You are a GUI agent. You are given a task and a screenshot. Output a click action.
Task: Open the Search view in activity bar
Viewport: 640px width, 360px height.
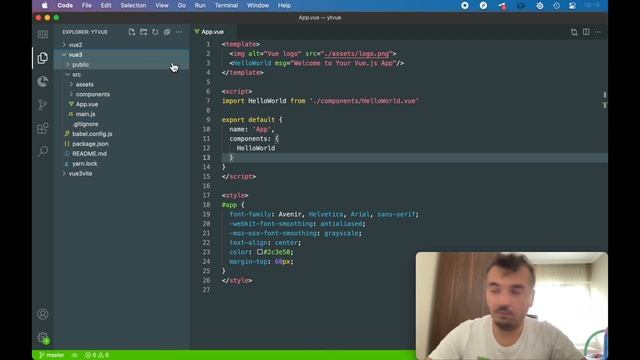coord(42,151)
